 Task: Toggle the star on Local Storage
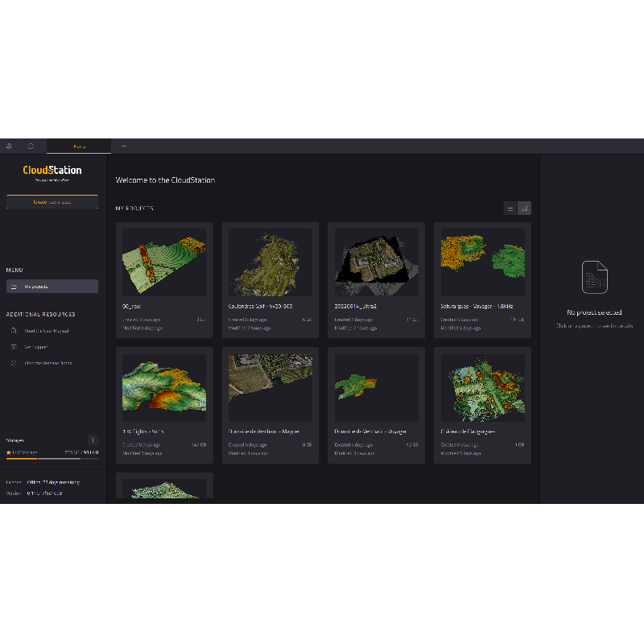coord(10,452)
